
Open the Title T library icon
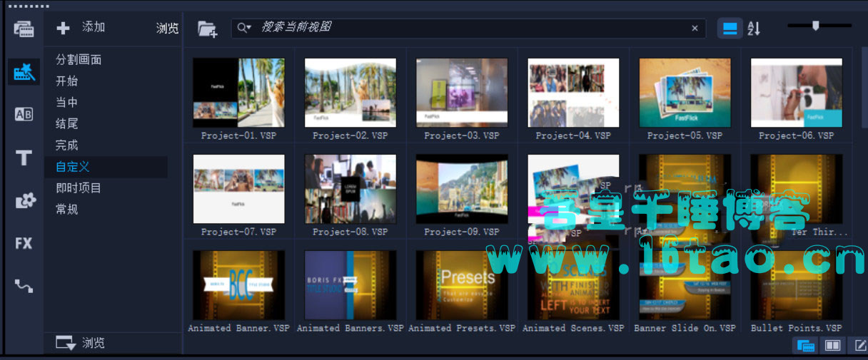pyautogui.click(x=24, y=158)
